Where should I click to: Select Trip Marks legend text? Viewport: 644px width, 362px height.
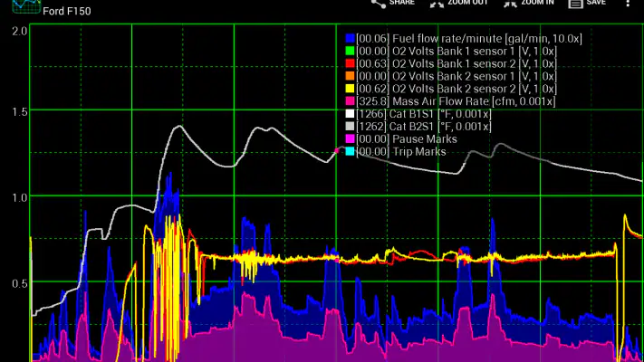click(x=401, y=151)
